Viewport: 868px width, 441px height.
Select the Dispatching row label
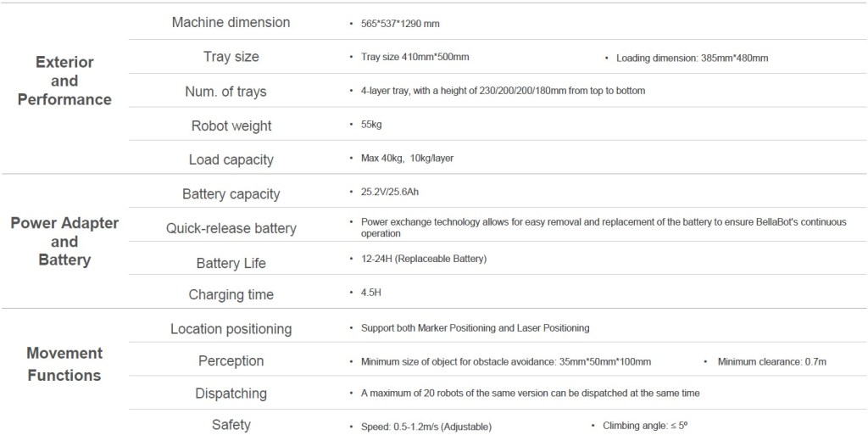[231, 394]
